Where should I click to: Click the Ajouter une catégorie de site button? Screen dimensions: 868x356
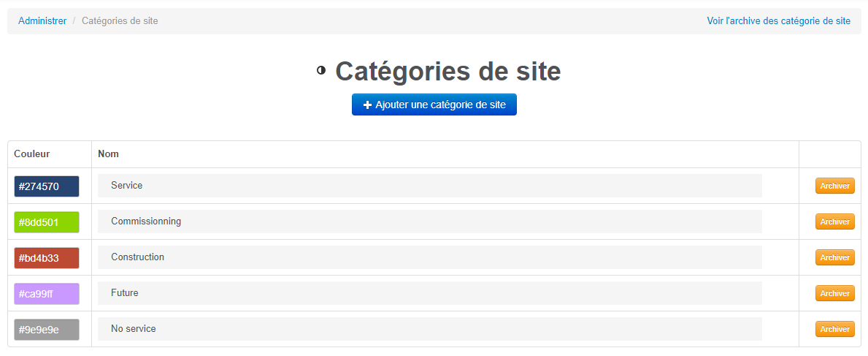(x=434, y=105)
